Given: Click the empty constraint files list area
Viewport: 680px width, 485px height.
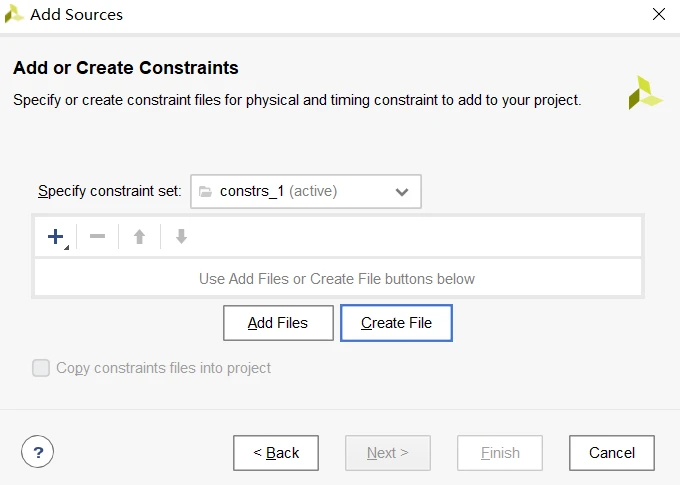Looking at the screenshot, I should [x=337, y=279].
